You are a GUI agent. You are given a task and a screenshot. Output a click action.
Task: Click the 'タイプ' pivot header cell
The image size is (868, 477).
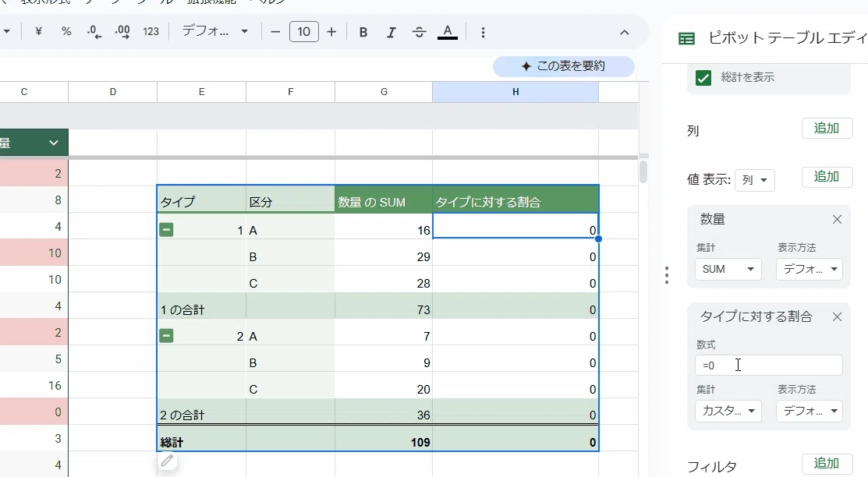[x=201, y=200]
